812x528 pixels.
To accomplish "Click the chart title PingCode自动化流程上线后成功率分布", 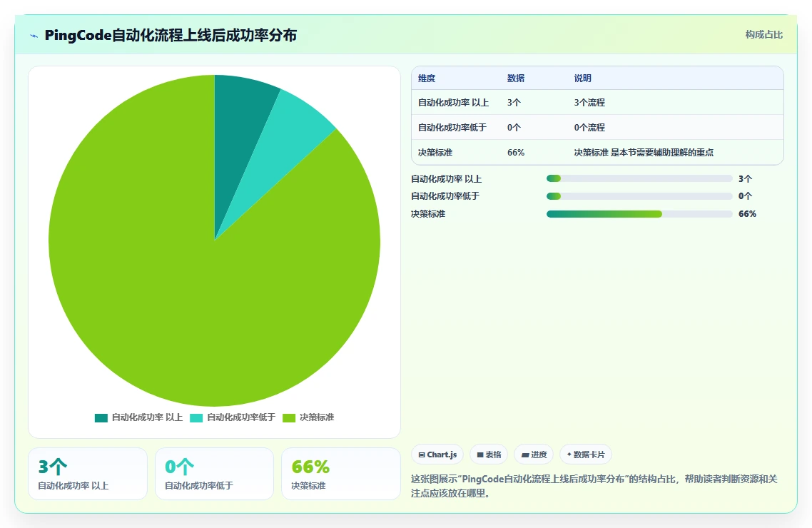I will (171, 35).
